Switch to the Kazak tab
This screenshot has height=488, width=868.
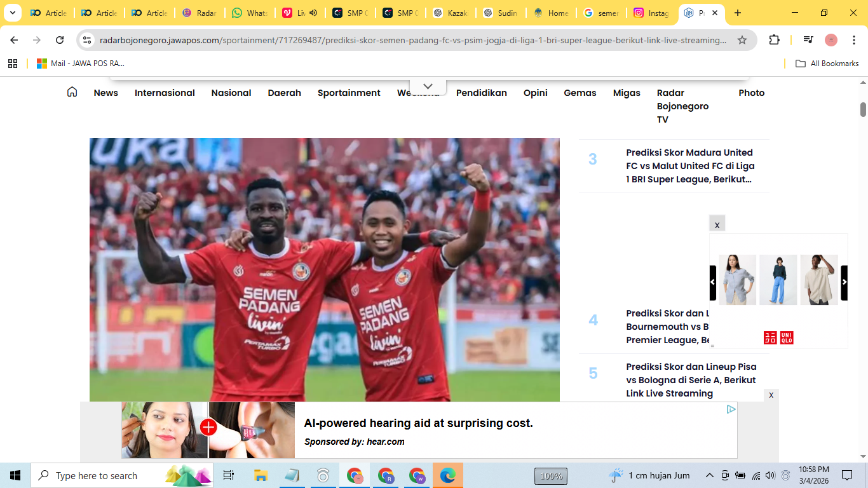point(451,13)
